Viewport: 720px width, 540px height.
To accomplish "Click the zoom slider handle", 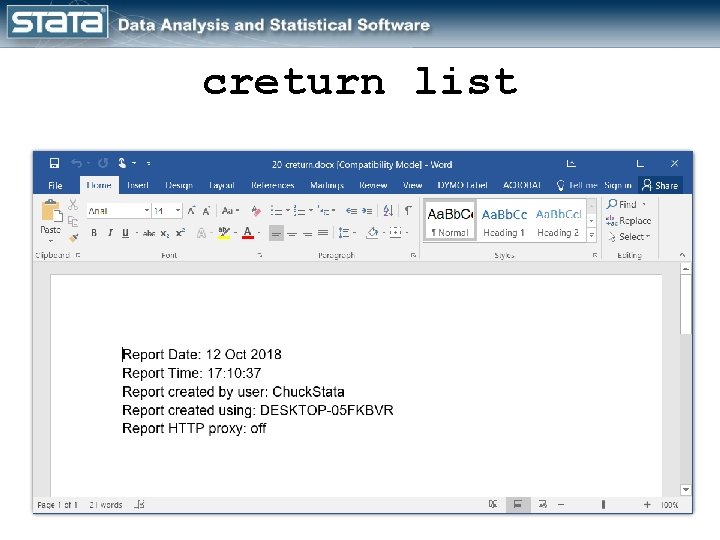I will tap(603, 504).
